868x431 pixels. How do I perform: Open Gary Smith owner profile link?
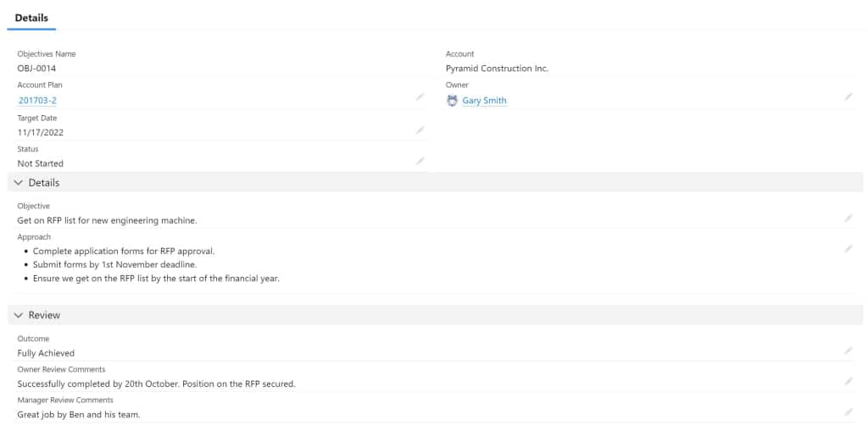pos(484,100)
